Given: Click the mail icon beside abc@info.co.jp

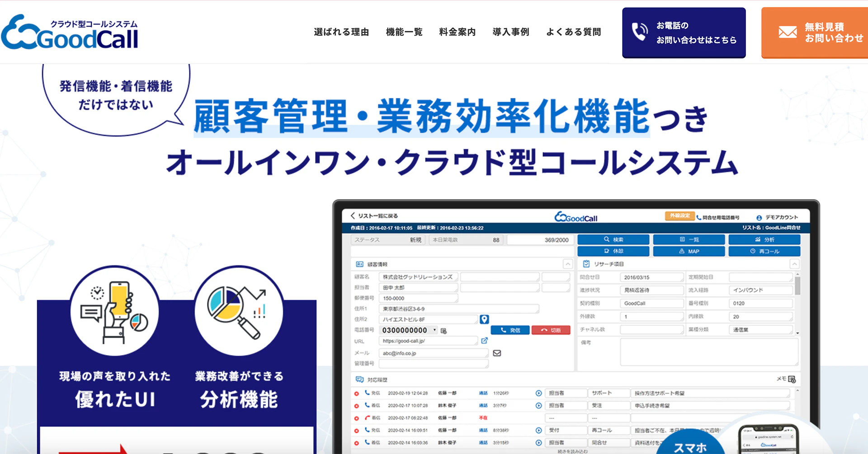Looking at the screenshot, I should [x=497, y=353].
